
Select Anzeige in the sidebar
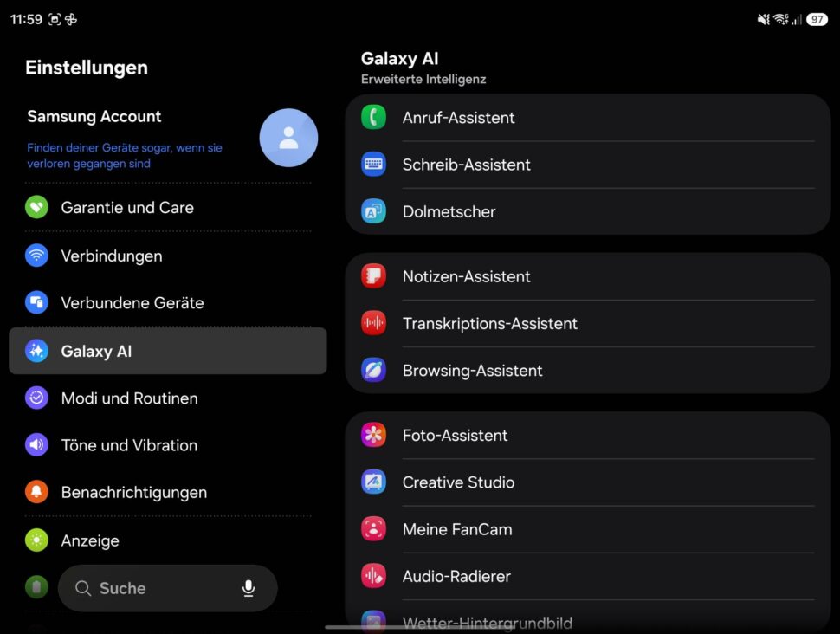point(168,540)
